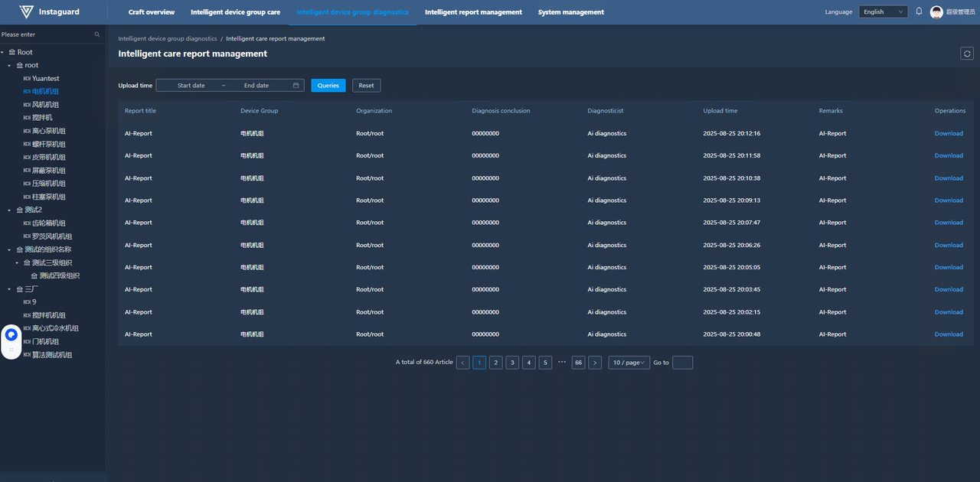Collapse the 测试三级组织 node

(17, 263)
